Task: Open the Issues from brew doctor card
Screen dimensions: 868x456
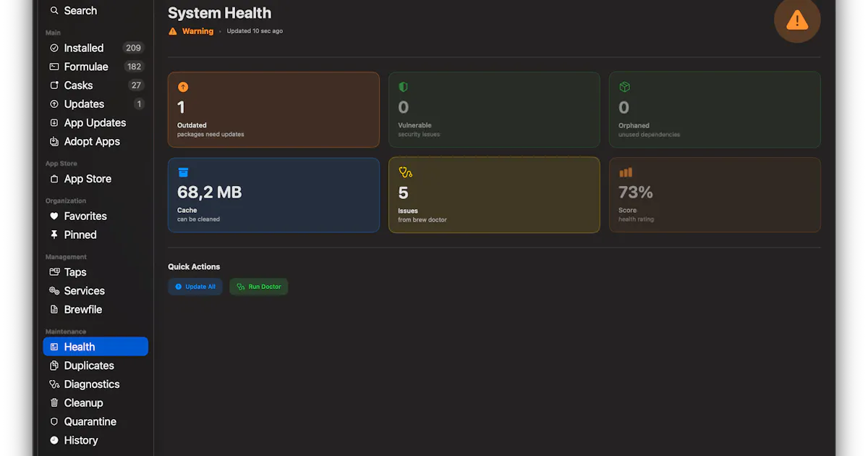Action: (x=494, y=195)
